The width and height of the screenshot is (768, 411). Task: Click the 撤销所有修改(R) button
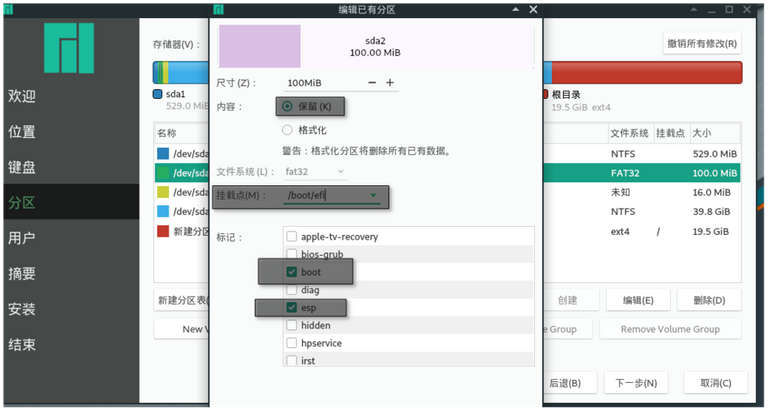click(703, 44)
